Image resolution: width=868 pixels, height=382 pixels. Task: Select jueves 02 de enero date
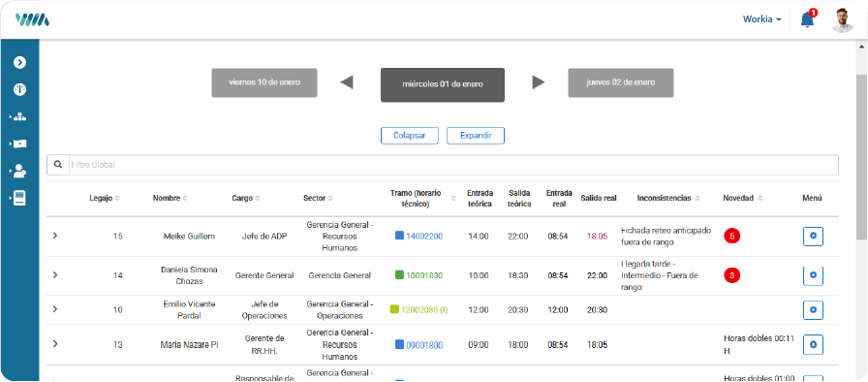click(621, 82)
